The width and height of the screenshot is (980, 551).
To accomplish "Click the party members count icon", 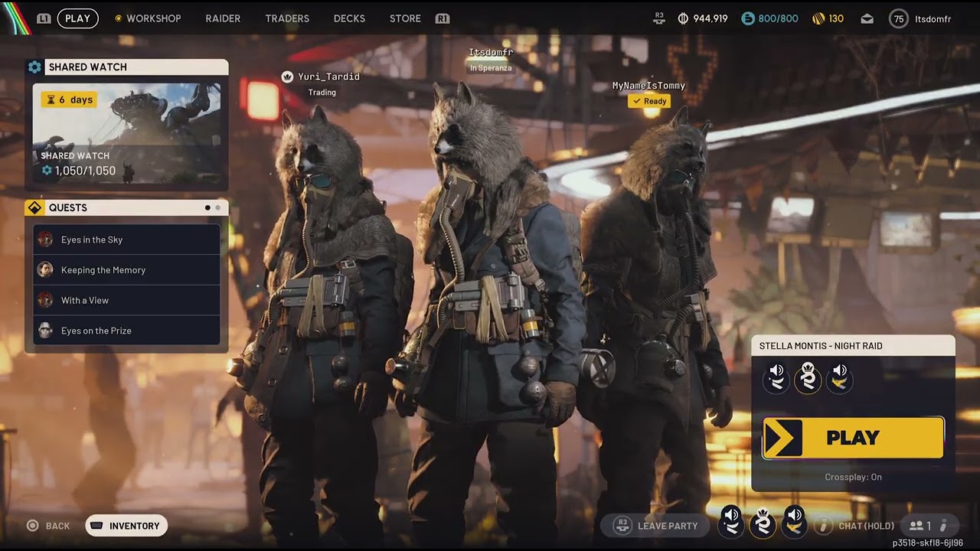I will (x=916, y=526).
